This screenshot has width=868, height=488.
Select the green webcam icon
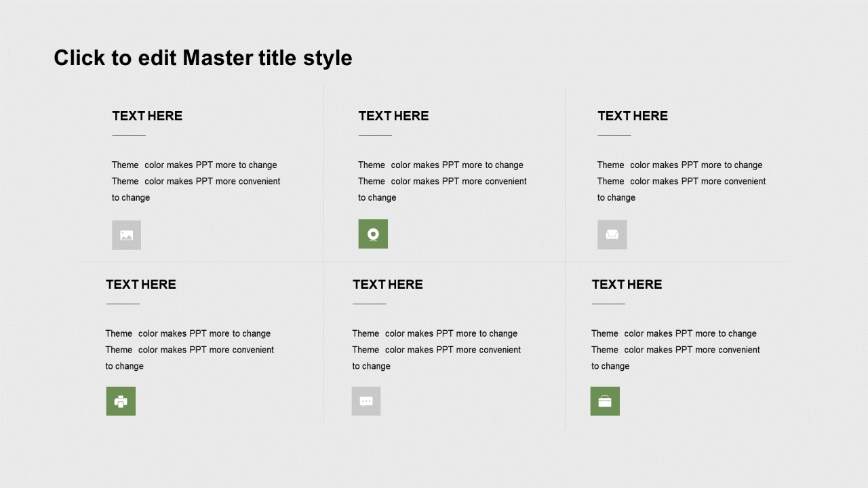click(373, 234)
